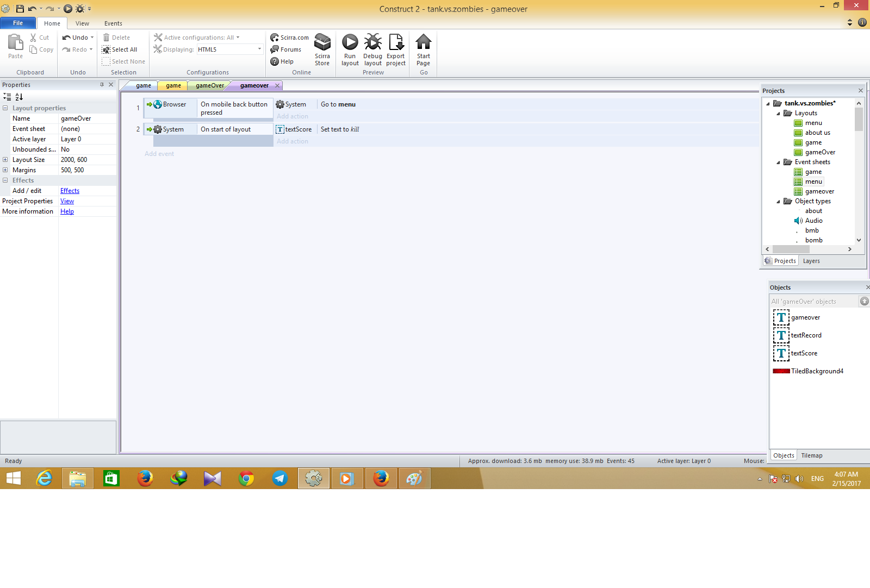The height and width of the screenshot is (588, 870).
Task: Click the Save icon in title bar
Action: pyautogui.click(x=20, y=9)
